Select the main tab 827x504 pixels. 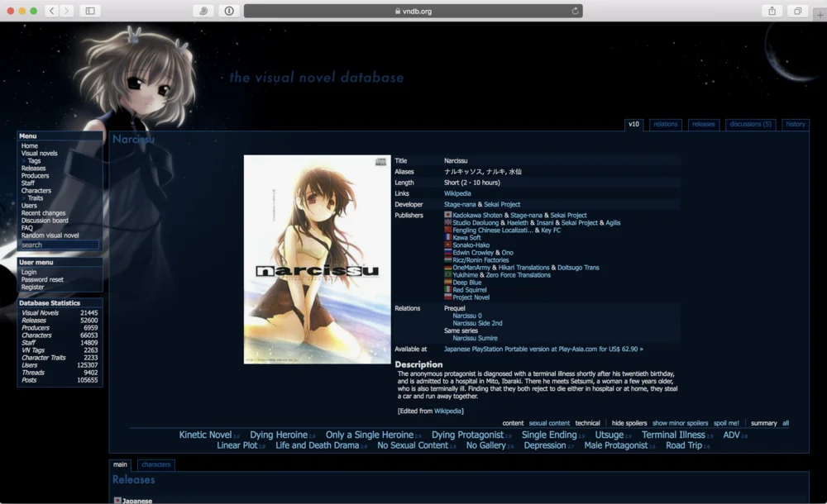120,464
